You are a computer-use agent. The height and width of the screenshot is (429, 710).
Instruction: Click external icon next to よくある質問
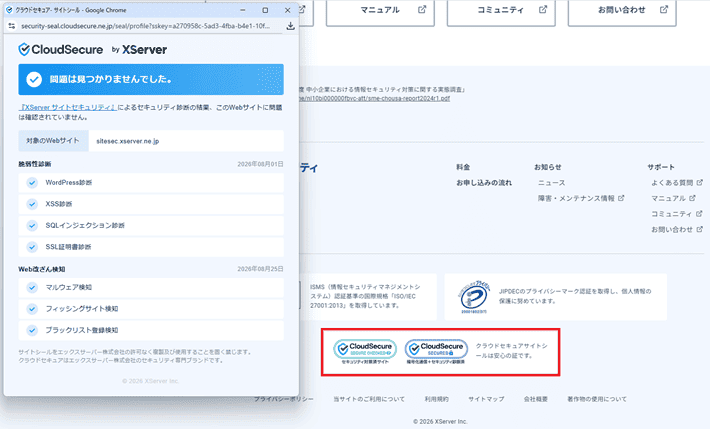tap(700, 182)
